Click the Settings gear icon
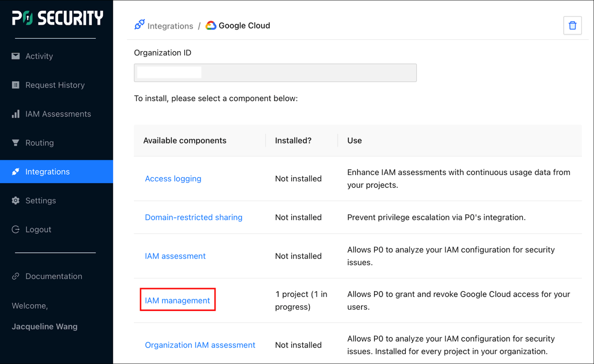 click(x=15, y=201)
